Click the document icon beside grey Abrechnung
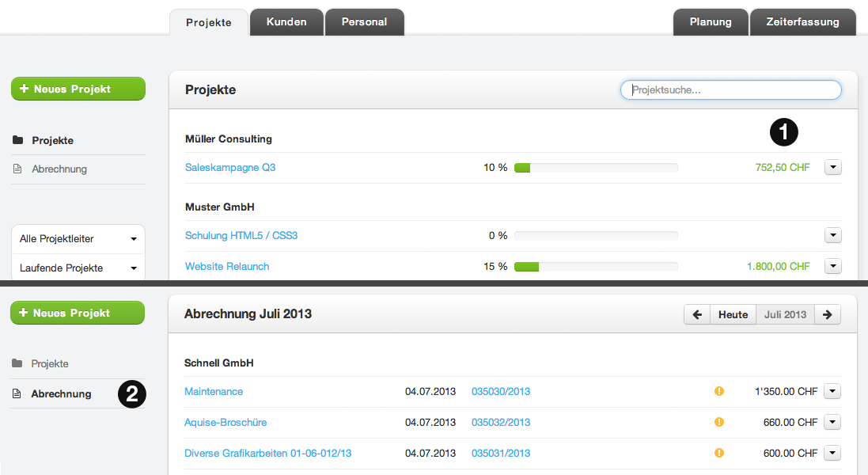Screen dimensions: 868x475 pos(17,169)
